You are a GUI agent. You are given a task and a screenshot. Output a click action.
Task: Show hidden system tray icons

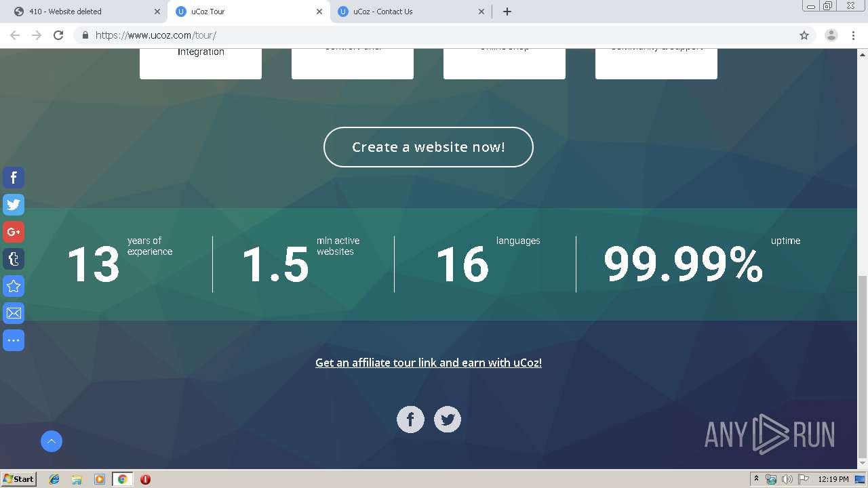pyautogui.click(x=756, y=479)
